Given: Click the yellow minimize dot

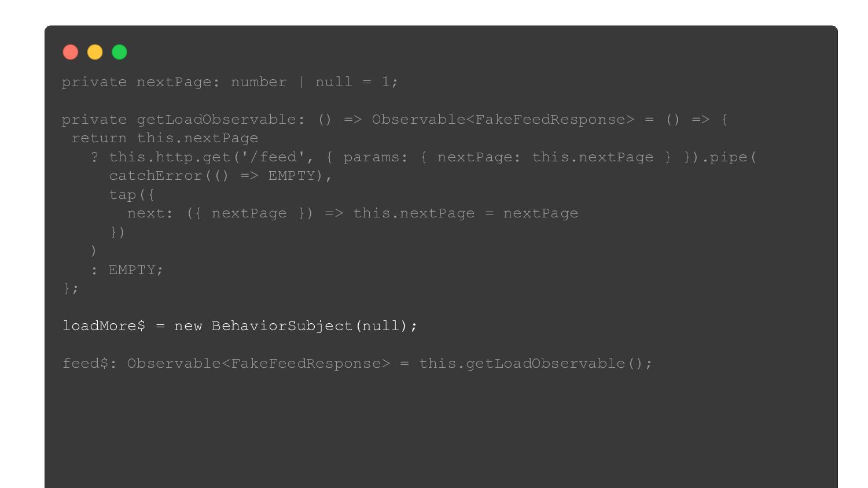Looking at the screenshot, I should point(95,53).
